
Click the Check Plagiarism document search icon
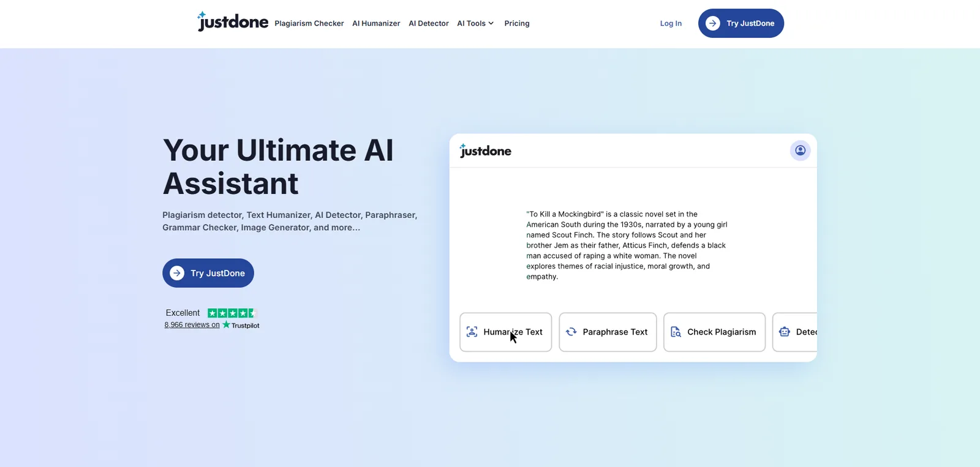(x=676, y=332)
